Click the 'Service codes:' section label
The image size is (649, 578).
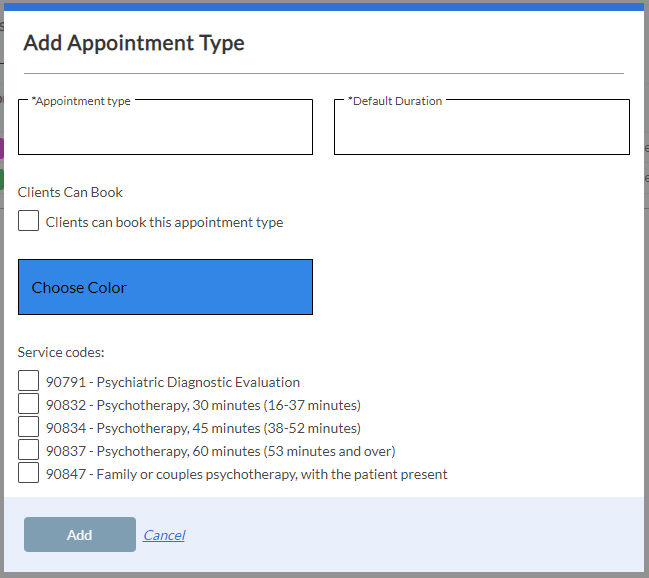61,352
